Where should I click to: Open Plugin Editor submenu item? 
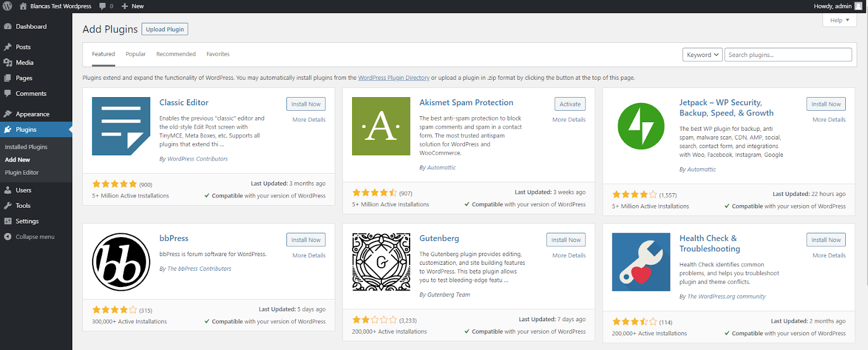pyautogui.click(x=22, y=173)
